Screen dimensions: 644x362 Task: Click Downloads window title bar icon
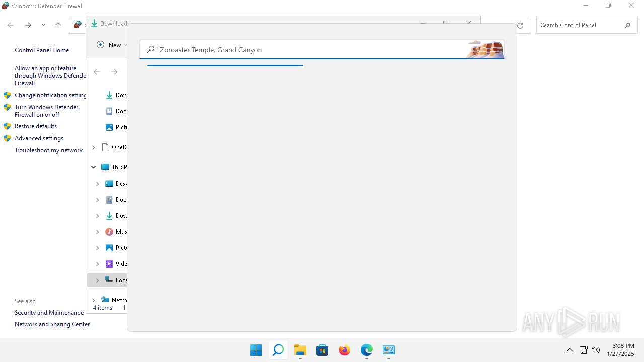(94, 23)
